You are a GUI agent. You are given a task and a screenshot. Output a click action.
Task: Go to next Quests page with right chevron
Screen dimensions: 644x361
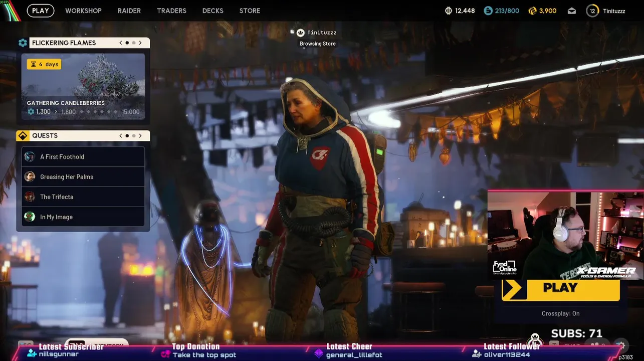coord(140,135)
